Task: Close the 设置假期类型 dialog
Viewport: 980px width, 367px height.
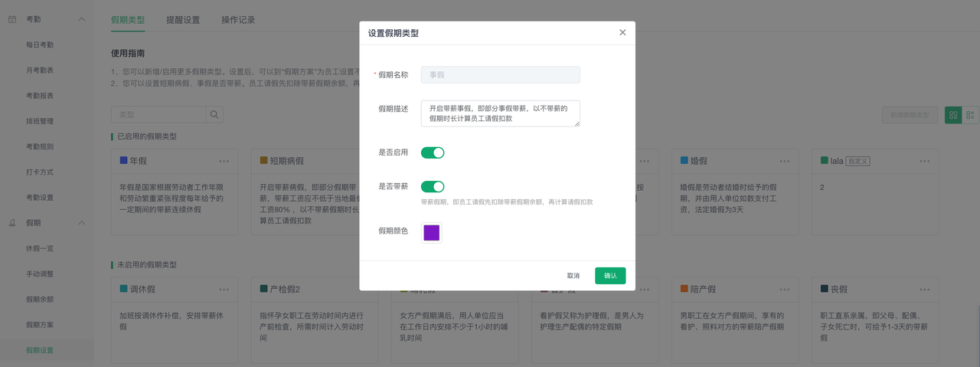Action: tap(622, 32)
